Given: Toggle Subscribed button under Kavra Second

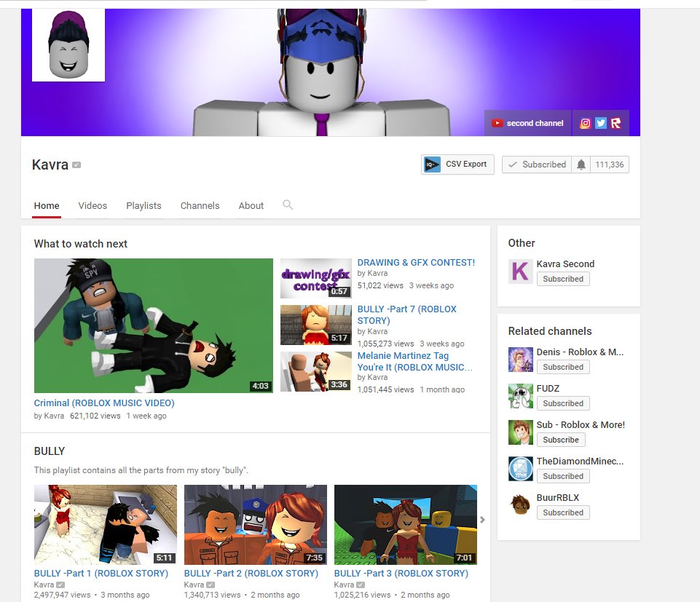Looking at the screenshot, I should pos(563,279).
